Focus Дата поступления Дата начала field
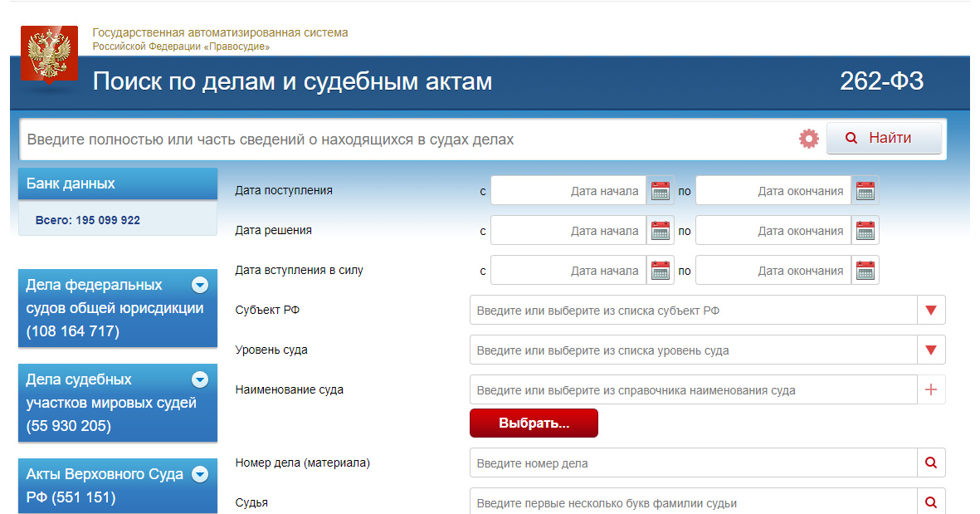The height and width of the screenshot is (514, 980). click(568, 191)
